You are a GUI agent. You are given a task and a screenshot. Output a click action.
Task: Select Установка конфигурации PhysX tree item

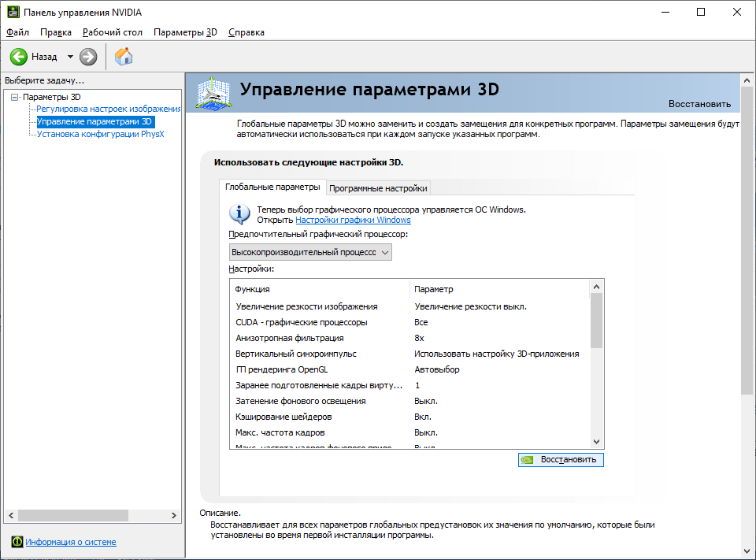click(x=100, y=134)
